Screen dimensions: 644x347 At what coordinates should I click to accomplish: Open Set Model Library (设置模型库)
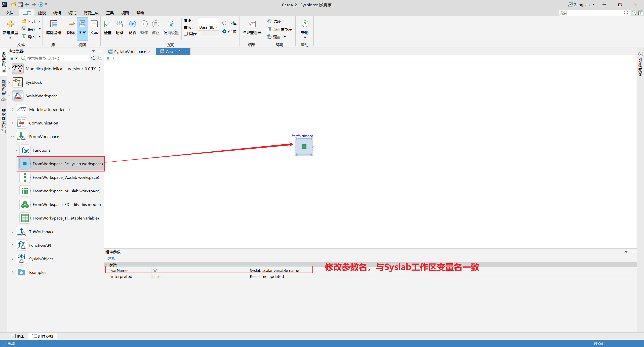tap(269, 29)
